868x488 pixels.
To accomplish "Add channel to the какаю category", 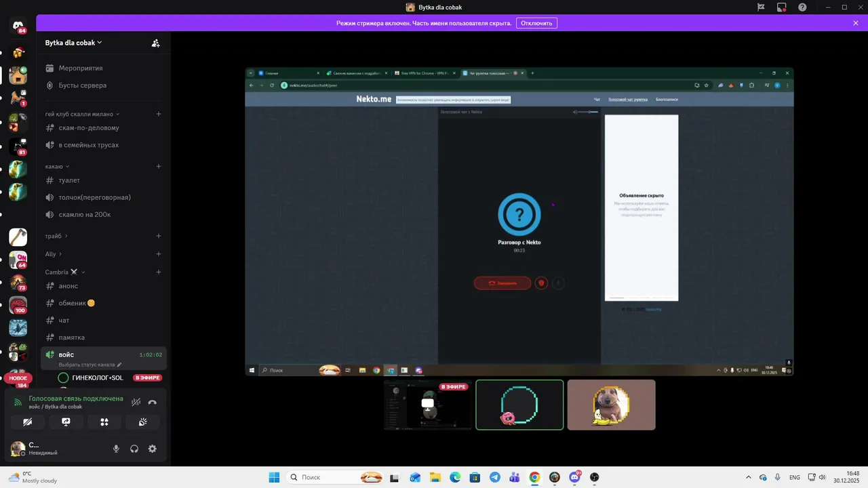I will 159,166.
